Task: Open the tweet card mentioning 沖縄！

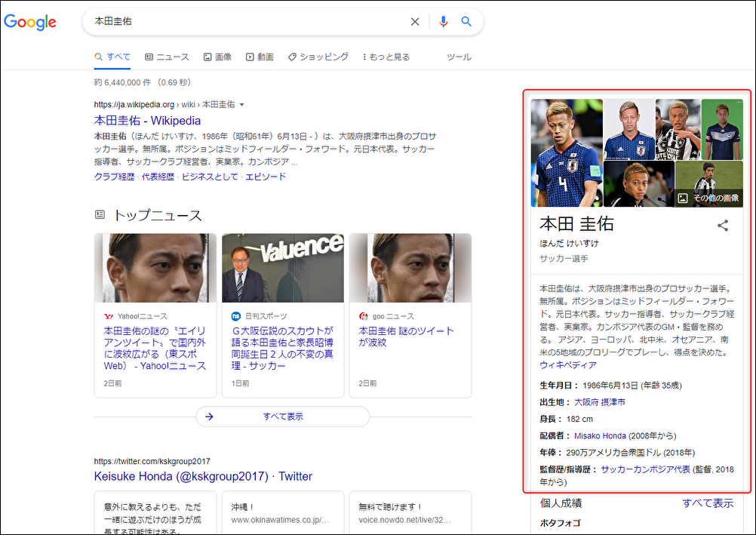Action: point(283,513)
